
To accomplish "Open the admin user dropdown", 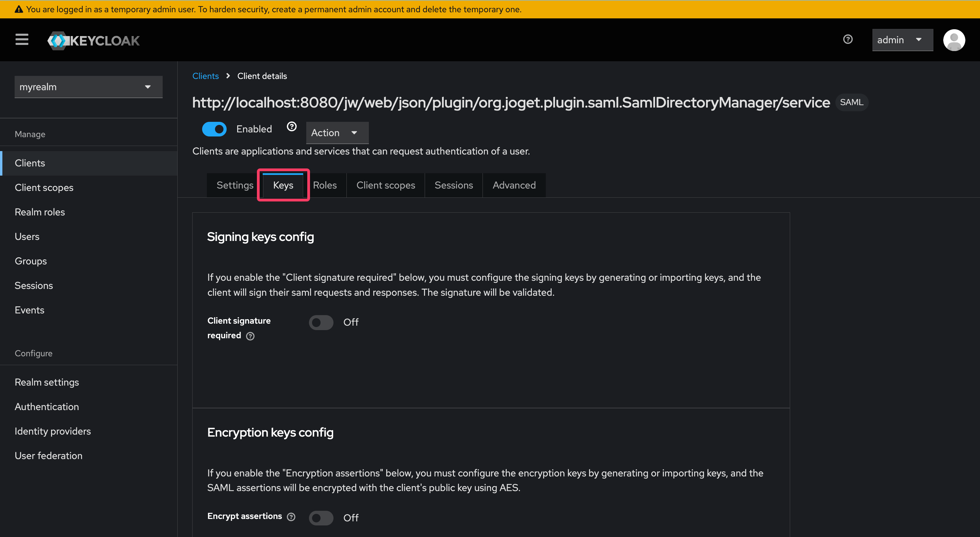I will point(902,40).
